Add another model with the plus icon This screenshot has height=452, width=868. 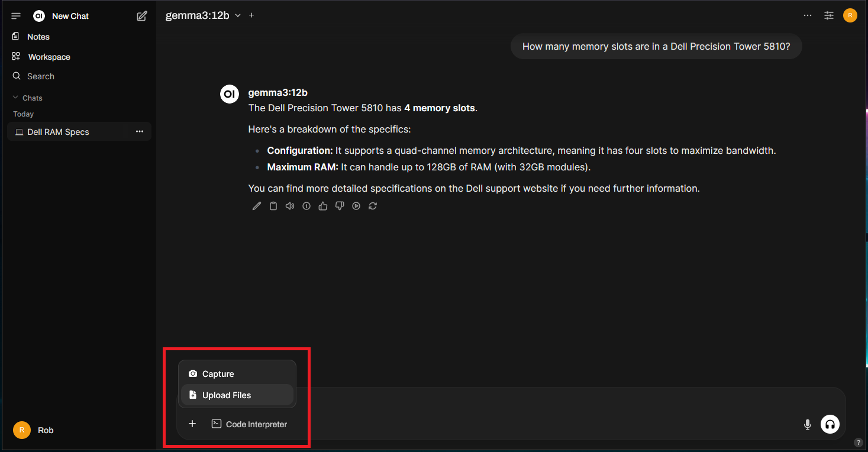(251, 15)
